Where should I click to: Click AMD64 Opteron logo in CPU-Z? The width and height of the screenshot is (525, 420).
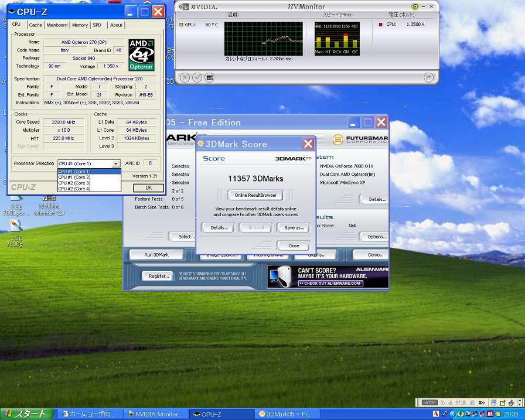tap(141, 55)
